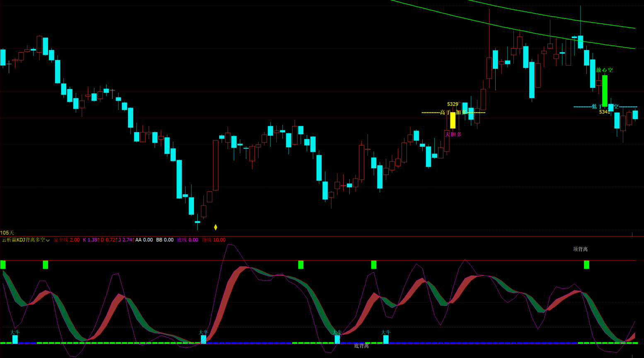Click the 底线 0.00 parameter
644x358 pixels.
pyautogui.click(x=187, y=240)
